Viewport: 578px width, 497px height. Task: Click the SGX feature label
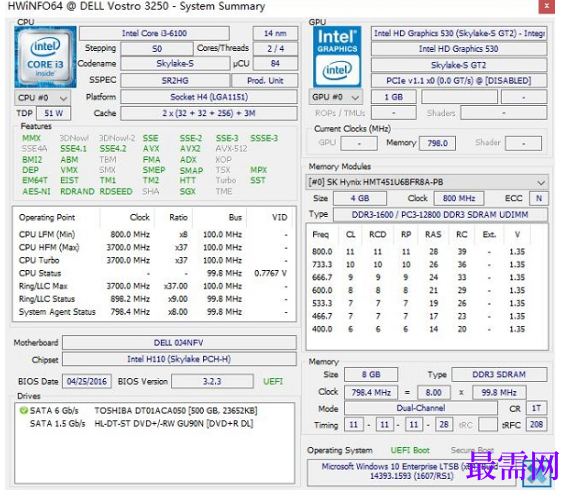click(x=188, y=191)
